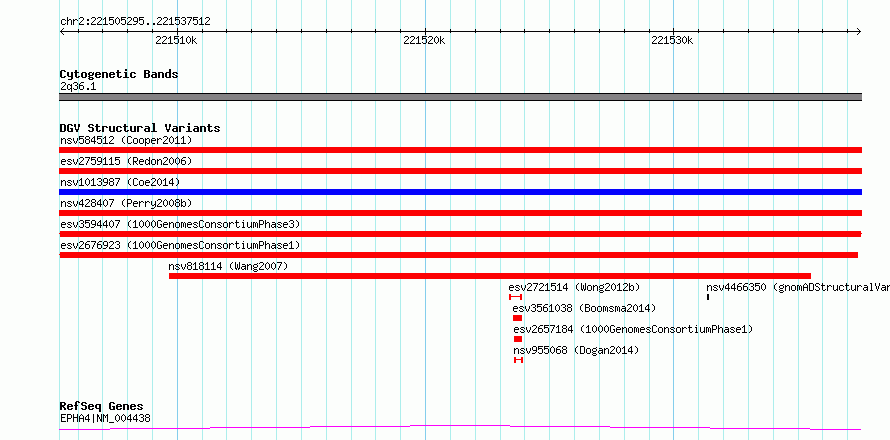Select the gray 2q36.1 cytogenetic band
This screenshot has width=890, height=440.
pyautogui.click(x=460, y=97)
